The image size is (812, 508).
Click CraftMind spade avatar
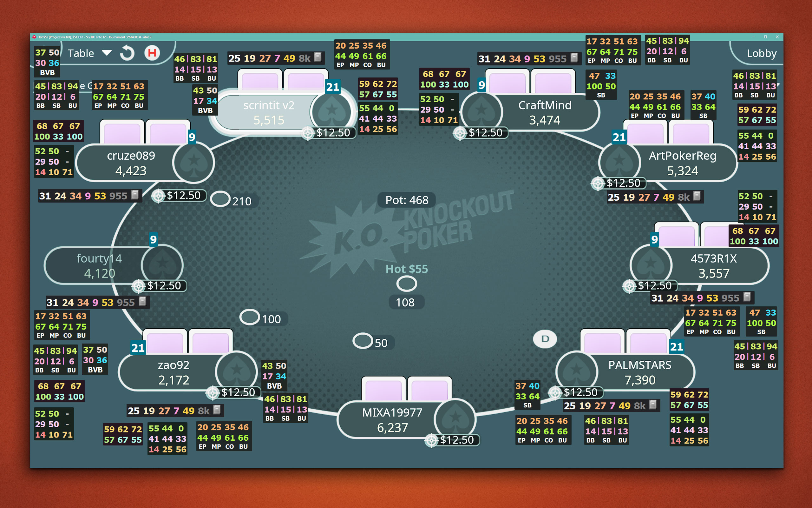tap(481, 111)
